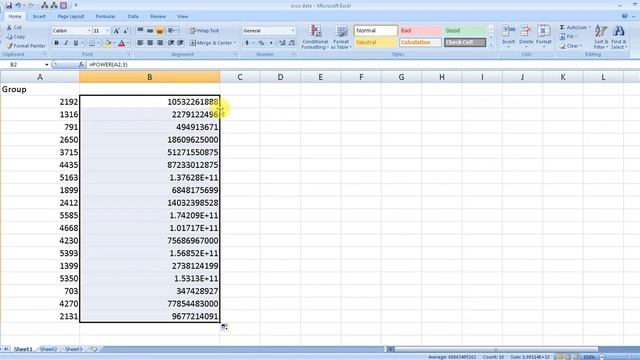Switch to the Data tab
The height and width of the screenshot is (360, 640).
tap(133, 16)
